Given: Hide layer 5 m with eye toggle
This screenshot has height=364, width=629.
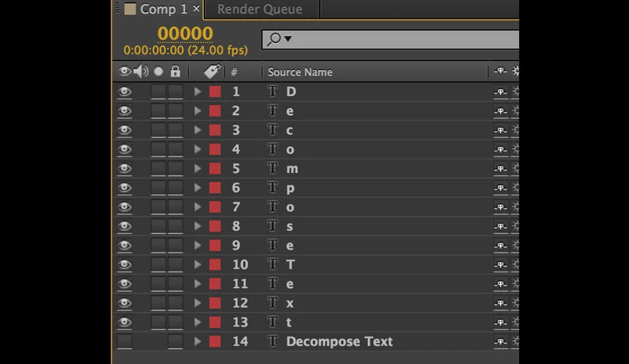Looking at the screenshot, I should coord(124,168).
